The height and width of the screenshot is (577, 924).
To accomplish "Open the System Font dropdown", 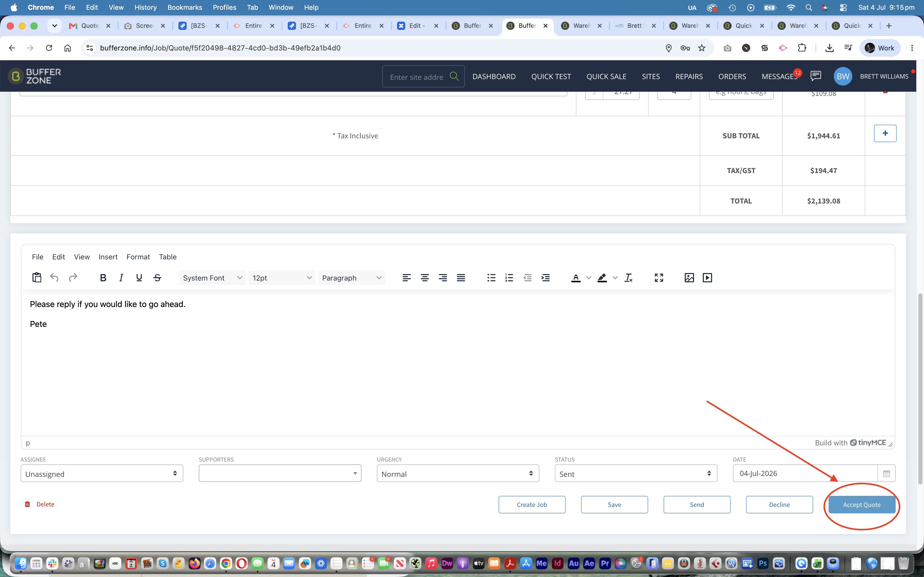I will click(212, 278).
